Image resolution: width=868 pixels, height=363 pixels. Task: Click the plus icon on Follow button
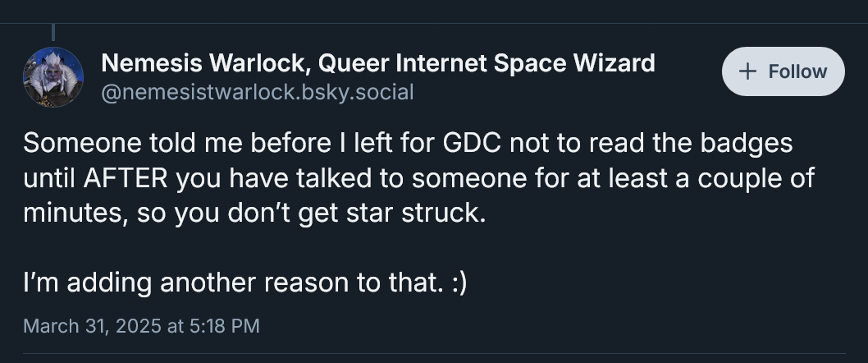[x=747, y=71]
